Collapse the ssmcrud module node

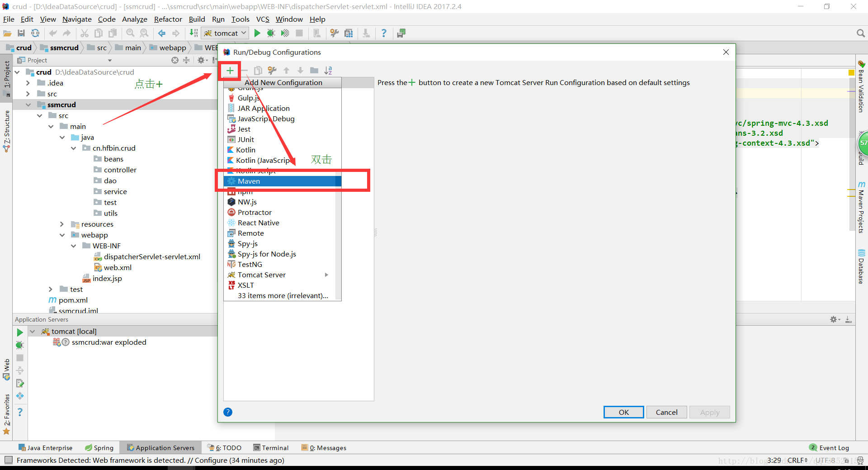pos(28,104)
